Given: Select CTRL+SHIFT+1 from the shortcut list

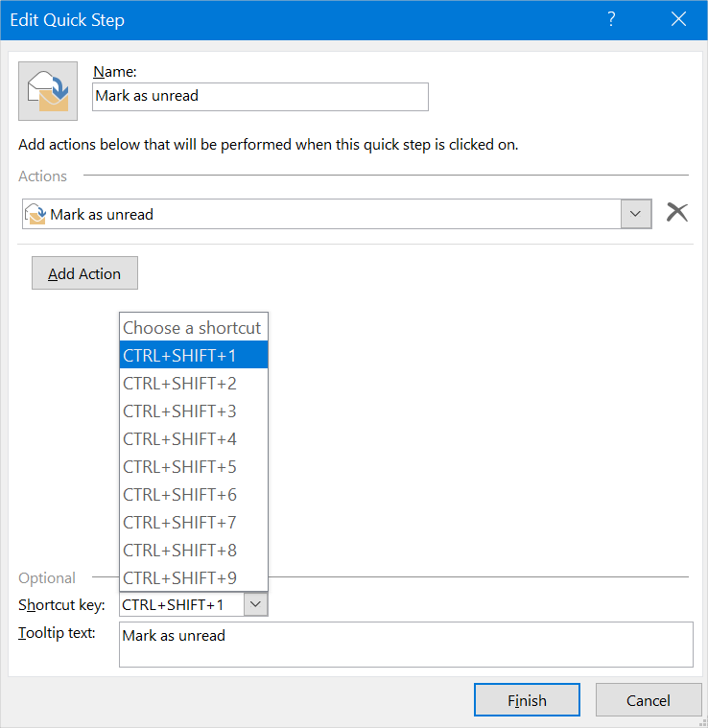Looking at the screenshot, I should pyautogui.click(x=193, y=355).
